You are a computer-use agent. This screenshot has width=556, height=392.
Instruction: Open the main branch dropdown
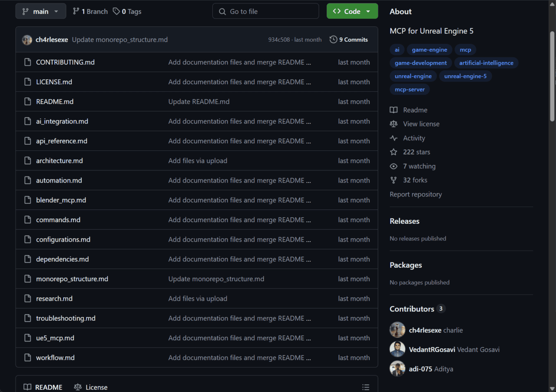(41, 11)
